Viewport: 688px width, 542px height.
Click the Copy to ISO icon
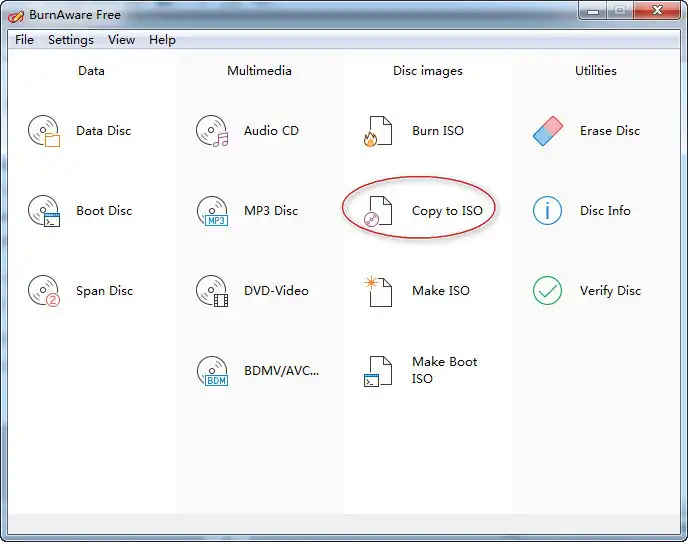378,211
